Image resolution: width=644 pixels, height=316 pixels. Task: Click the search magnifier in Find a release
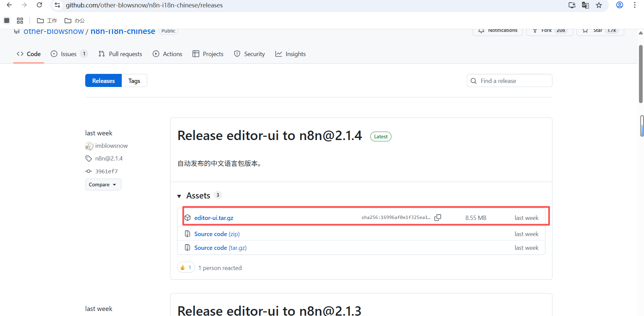click(x=474, y=81)
